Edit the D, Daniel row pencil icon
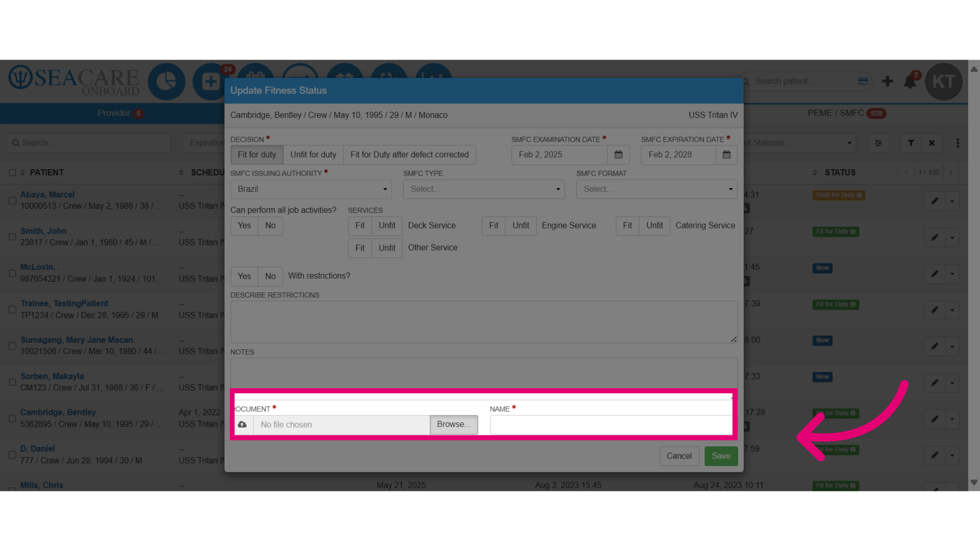Viewport: 980px width, 551px height. coord(935,455)
